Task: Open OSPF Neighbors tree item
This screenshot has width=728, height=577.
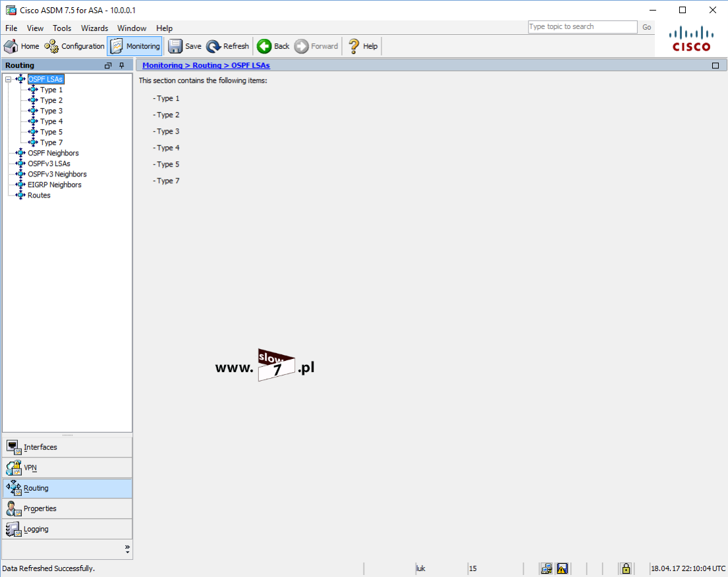Action: point(53,153)
